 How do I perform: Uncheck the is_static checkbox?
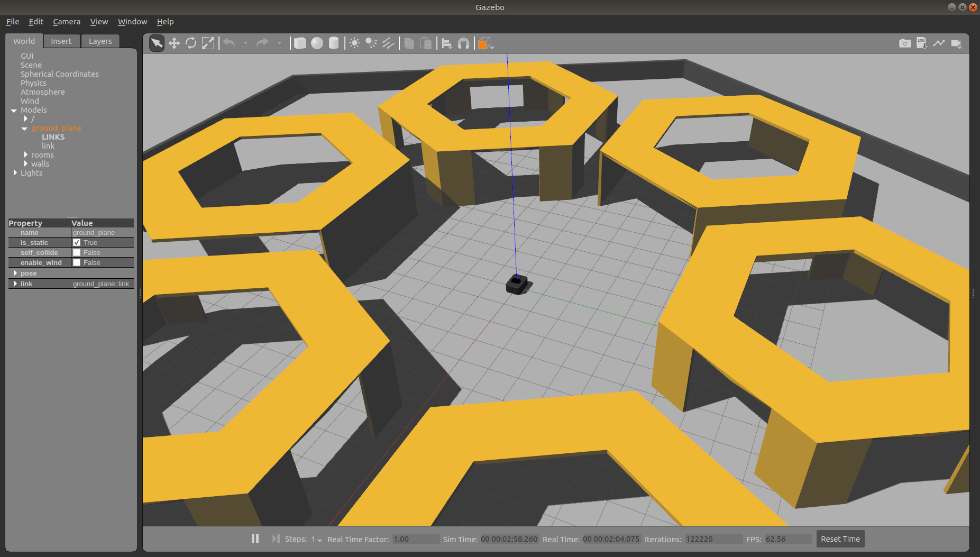tap(77, 243)
